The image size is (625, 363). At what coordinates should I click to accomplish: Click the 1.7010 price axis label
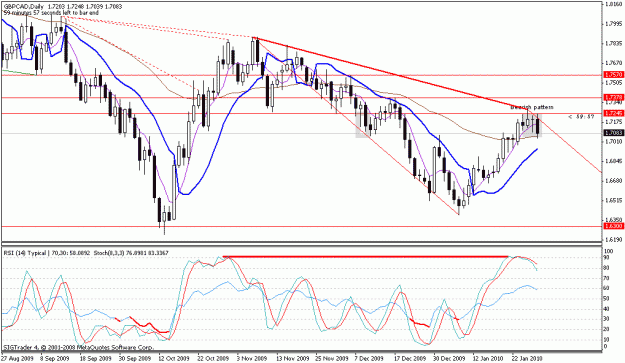613,141
